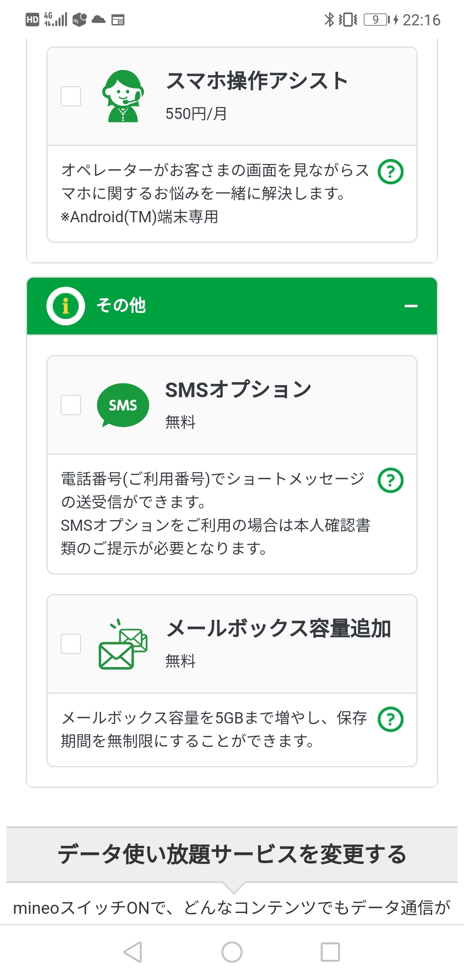Enable the SMSオプション checkbox
This screenshot has width=464, height=980.
(x=71, y=405)
